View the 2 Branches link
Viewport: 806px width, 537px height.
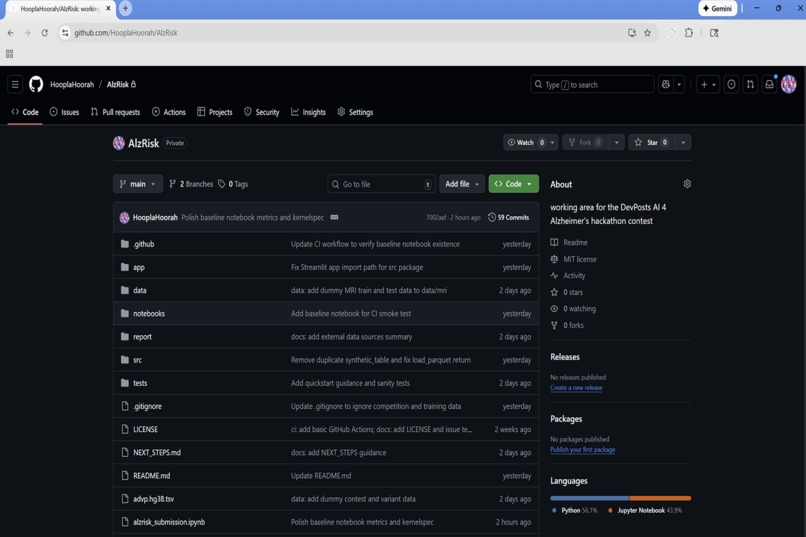pyautogui.click(x=191, y=184)
